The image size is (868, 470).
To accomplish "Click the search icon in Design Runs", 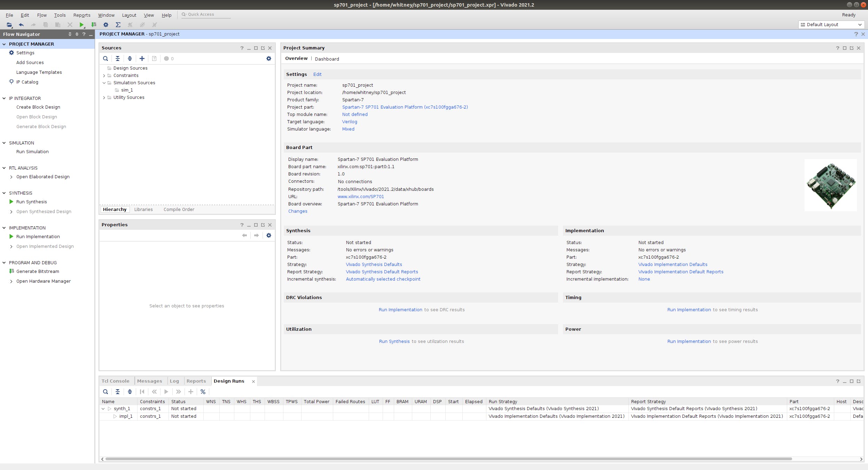I will click(105, 392).
